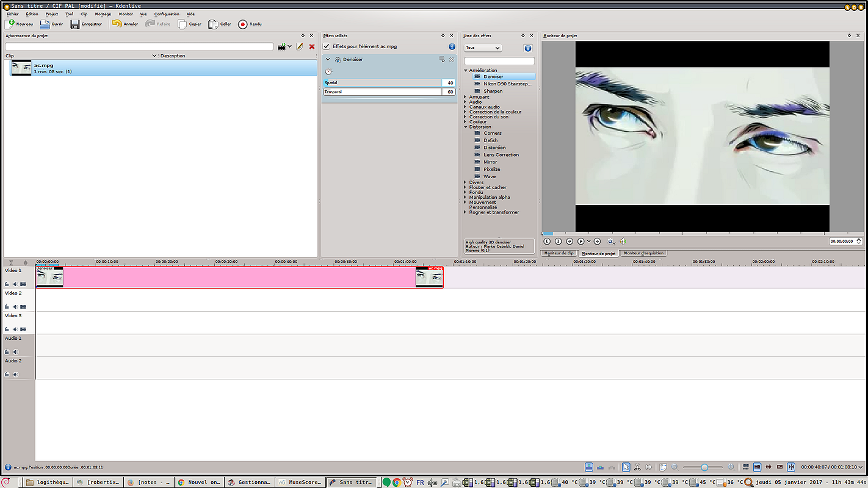Click the fit zoom to project icon
The height and width of the screenshot is (488, 868).
point(664,467)
